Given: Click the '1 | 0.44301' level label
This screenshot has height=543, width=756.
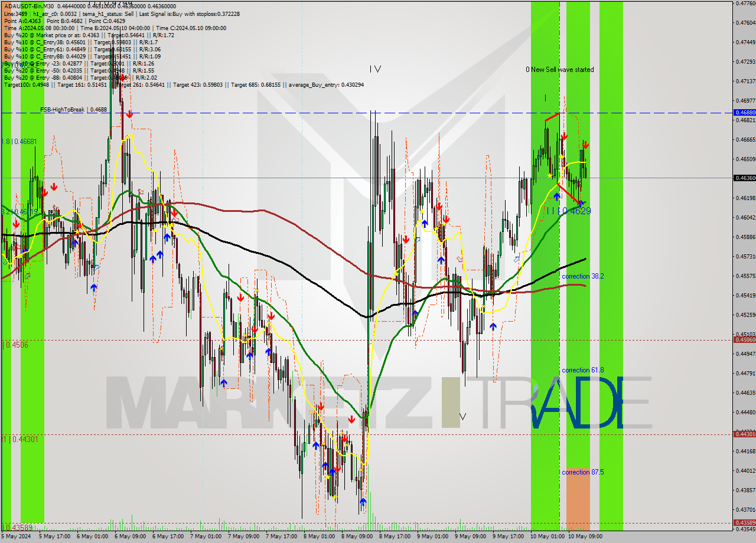Looking at the screenshot, I should (20, 439).
